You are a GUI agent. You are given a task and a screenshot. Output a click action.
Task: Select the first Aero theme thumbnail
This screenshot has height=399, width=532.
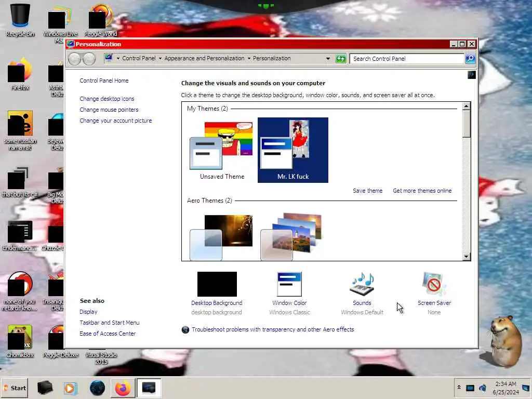click(x=221, y=237)
